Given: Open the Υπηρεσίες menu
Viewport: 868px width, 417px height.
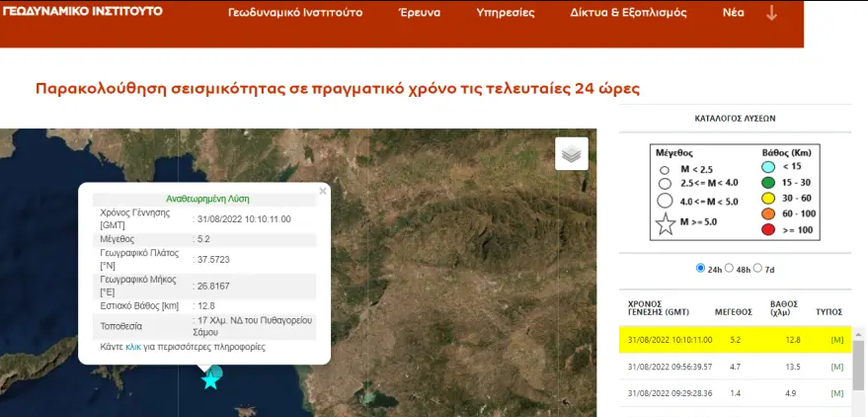Looking at the screenshot, I should click(x=505, y=14).
